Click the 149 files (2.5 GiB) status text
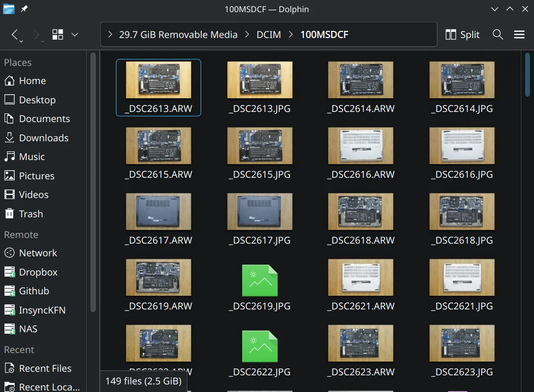The height and width of the screenshot is (392, 534). click(x=143, y=381)
